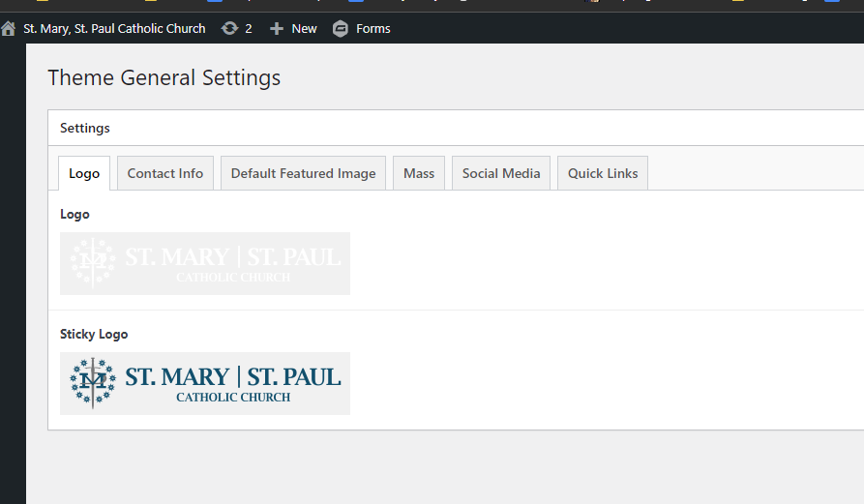Click the Settings panel header
864x504 pixels.
85,128
